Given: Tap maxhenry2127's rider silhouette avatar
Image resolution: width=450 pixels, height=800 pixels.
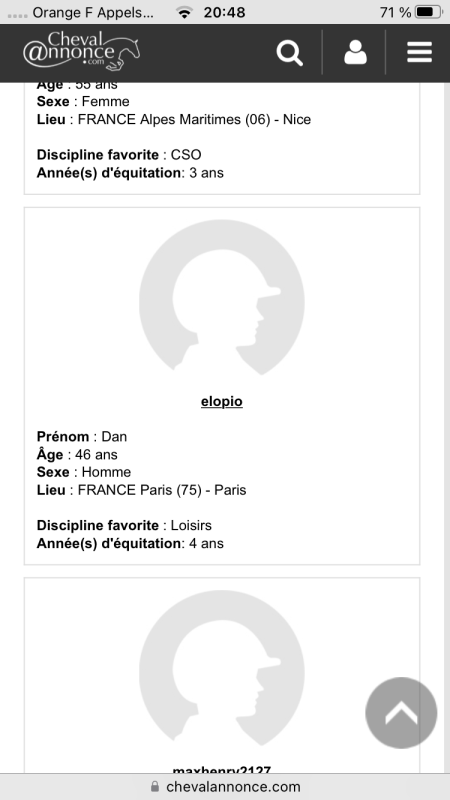Looking at the screenshot, I should click(222, 668).
